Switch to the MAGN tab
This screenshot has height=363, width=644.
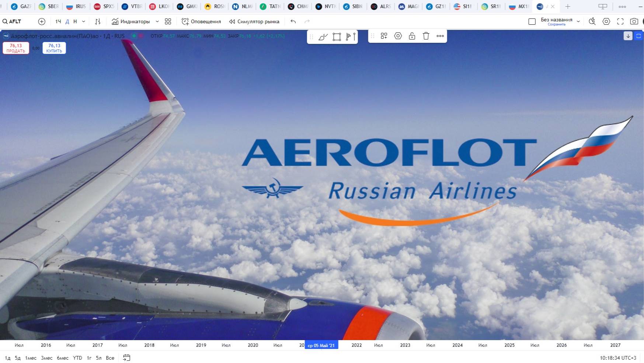[x=408, y=6]
